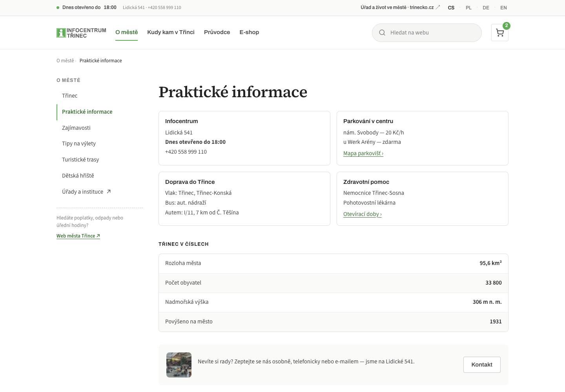Open the Mapa parkovišť link
The width and height of the screenshot is (565, 392).
pos(363,153)
